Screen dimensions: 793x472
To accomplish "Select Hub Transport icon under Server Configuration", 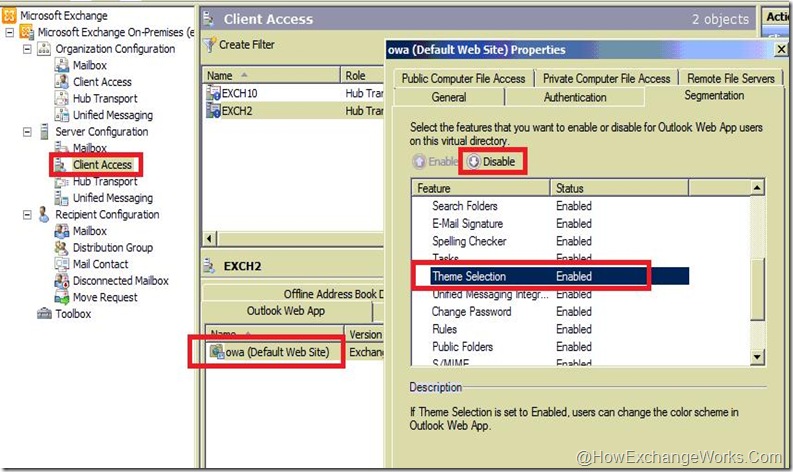I will (62, 182).
